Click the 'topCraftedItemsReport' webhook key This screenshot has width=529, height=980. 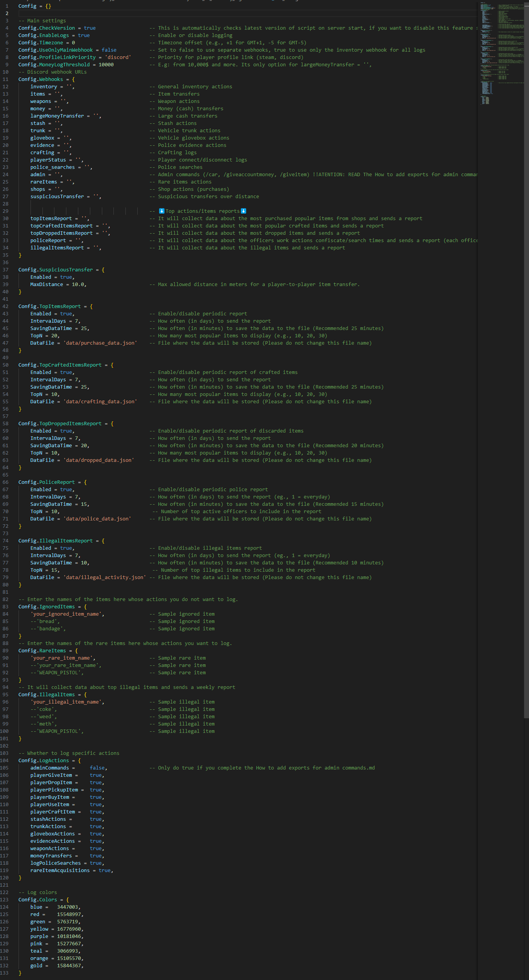pos(62,226)
